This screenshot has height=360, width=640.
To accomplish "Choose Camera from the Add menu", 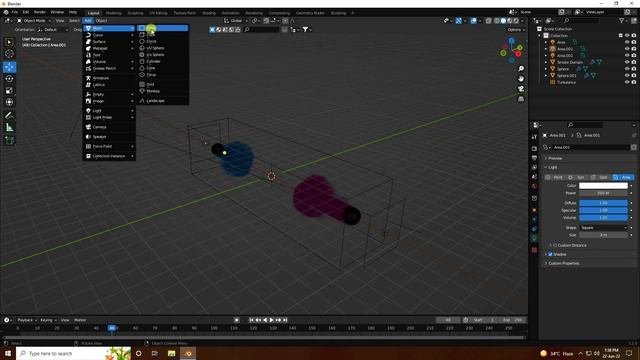I will (x=109, y=127).
